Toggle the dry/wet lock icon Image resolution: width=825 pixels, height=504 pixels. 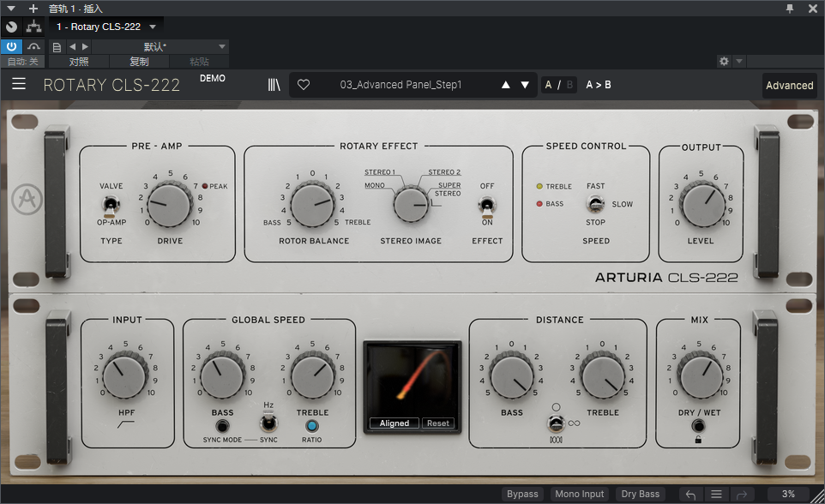tap(698, 440)
